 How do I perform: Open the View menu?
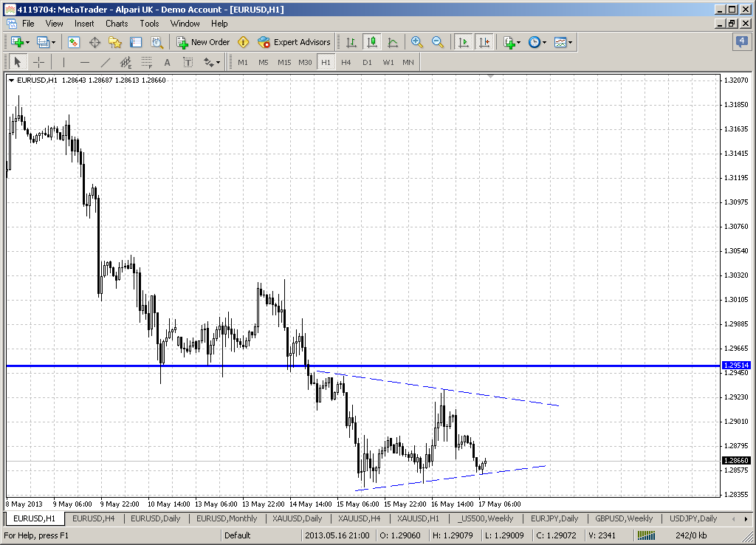[55, 24]
